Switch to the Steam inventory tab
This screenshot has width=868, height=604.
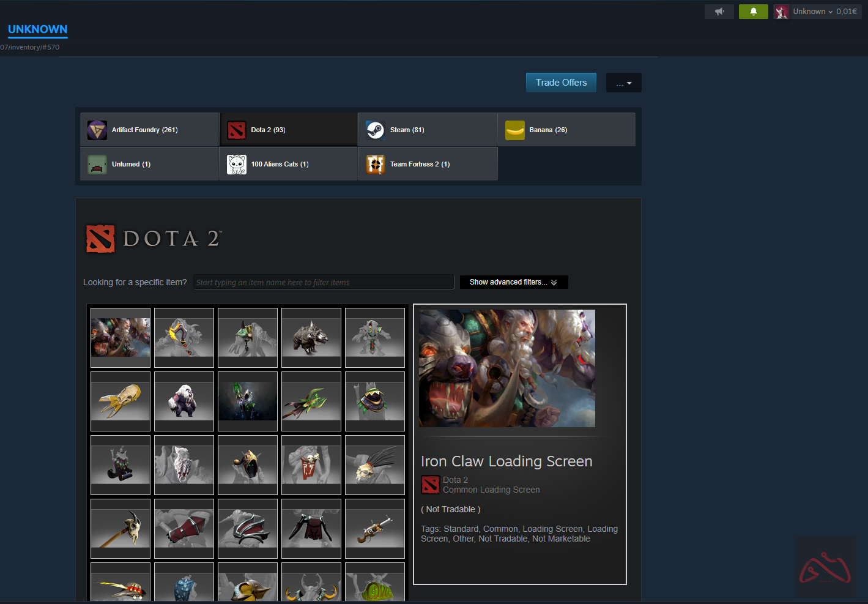427,130
